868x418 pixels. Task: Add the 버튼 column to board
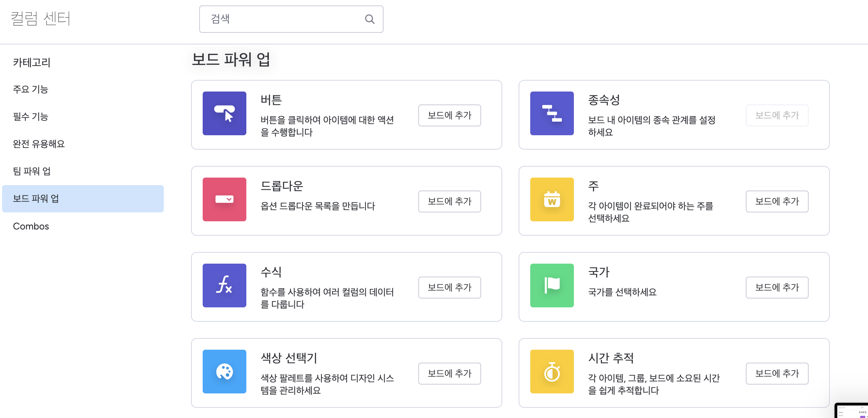[449, 115]
